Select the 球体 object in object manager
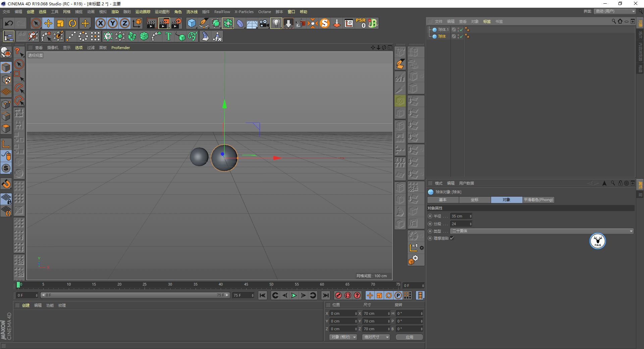 442,36
